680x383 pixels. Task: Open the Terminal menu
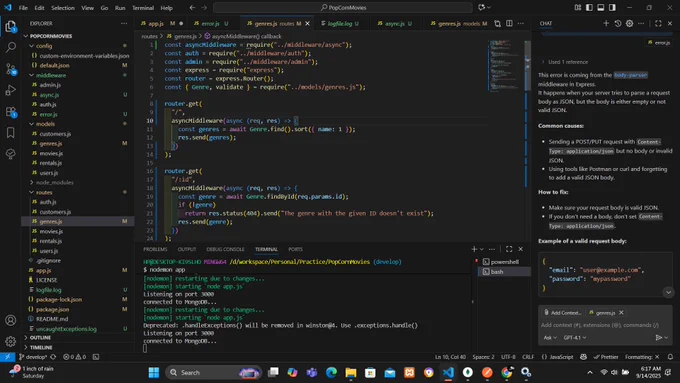[143, 8]
